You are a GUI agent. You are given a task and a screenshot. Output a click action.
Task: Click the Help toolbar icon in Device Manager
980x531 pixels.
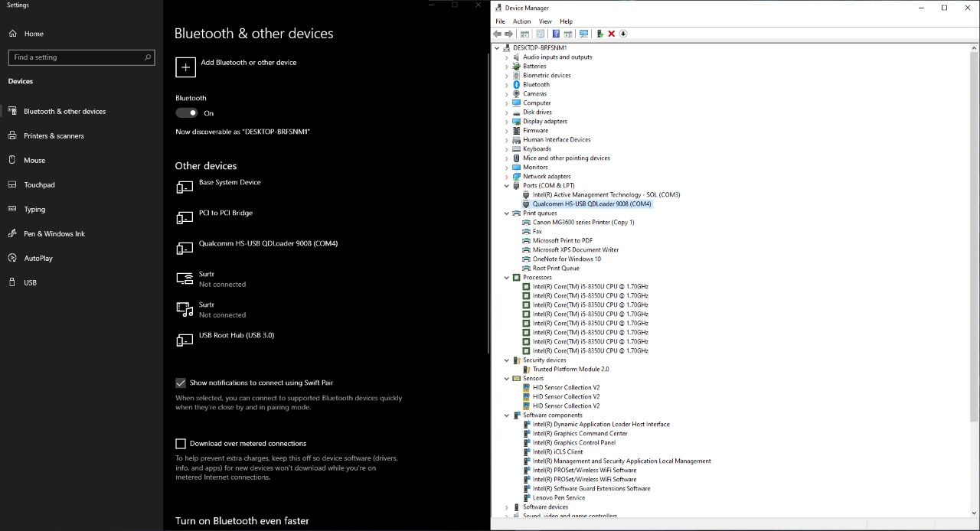point(556,34)
